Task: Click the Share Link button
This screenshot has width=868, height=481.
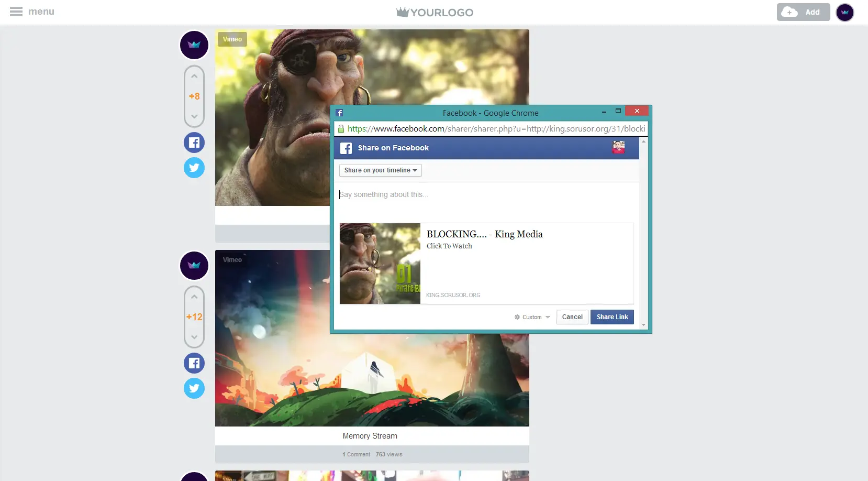Action: (612, 317)
